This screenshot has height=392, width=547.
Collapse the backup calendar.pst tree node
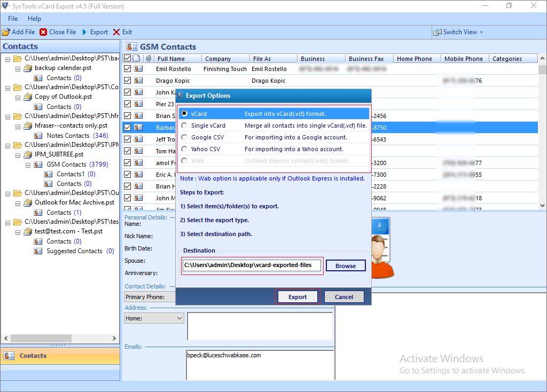(x=18, y=69)
